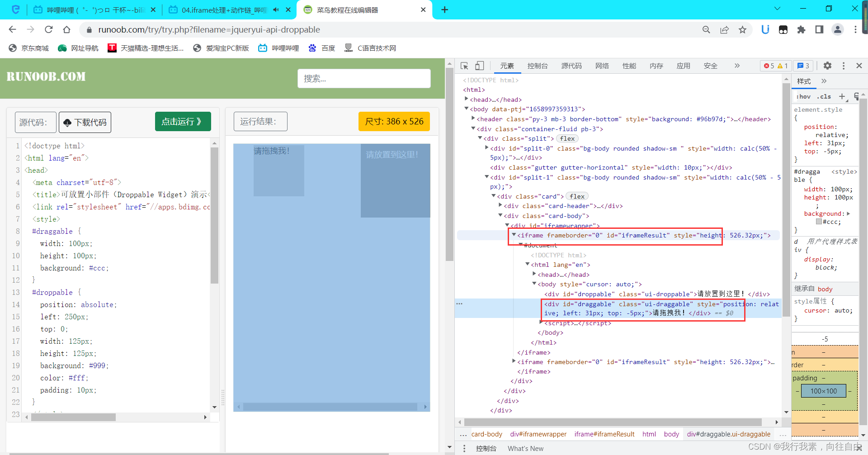Show more DevTools tabs chevron
This screenshot has height=455, width=868.
(x=737, y=66)
